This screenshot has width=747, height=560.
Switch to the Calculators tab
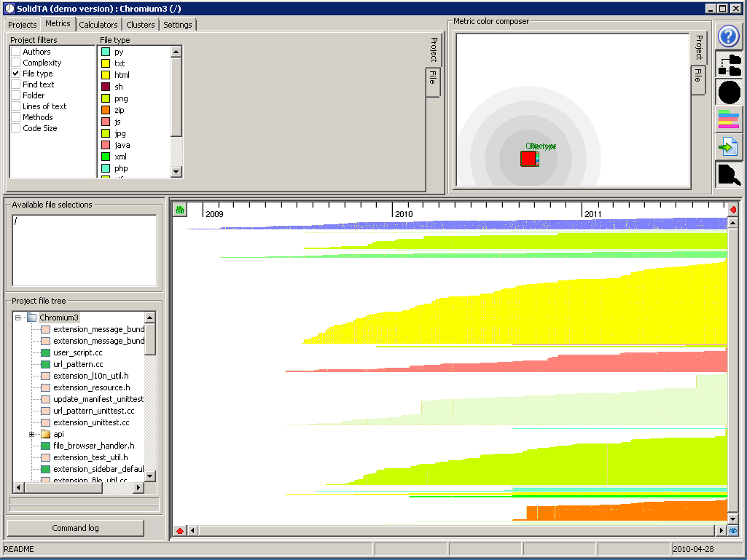pos(98,25)
